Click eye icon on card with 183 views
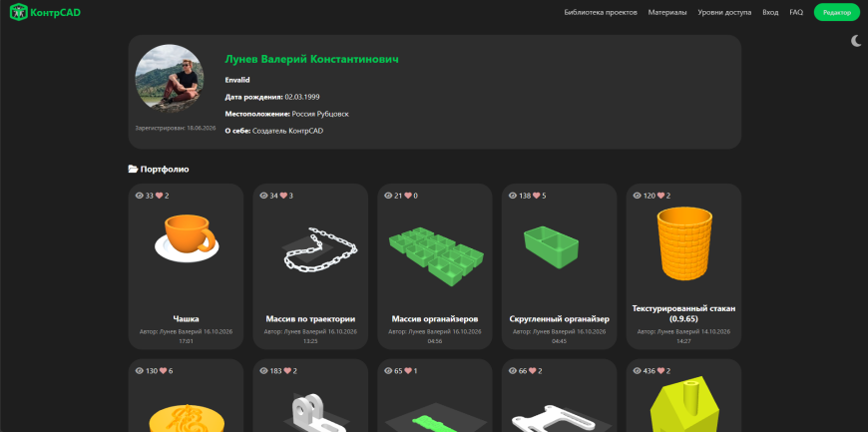The height and width of the screenshot is (432, 868). [264, 370]
